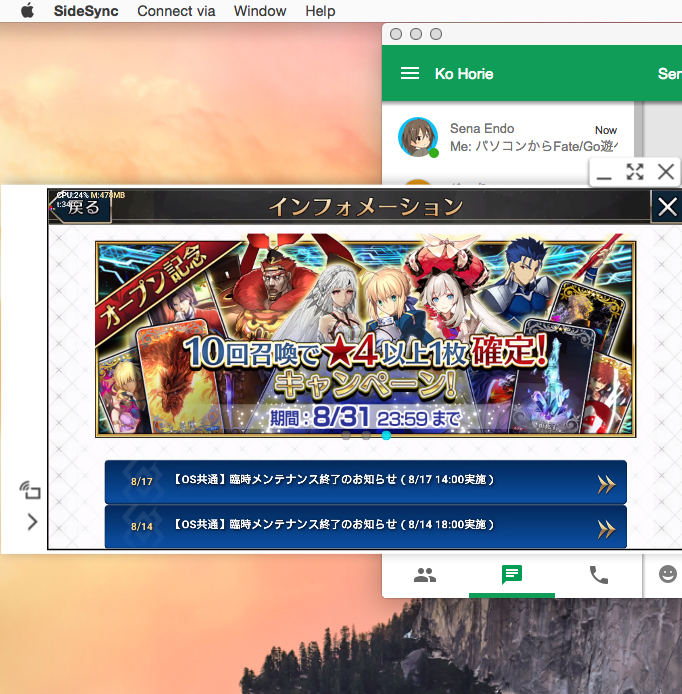The width and height of the screenshot is (682, 694).
Task: Open the 10回召喚 campaign banner
Action: pos(366,338)
